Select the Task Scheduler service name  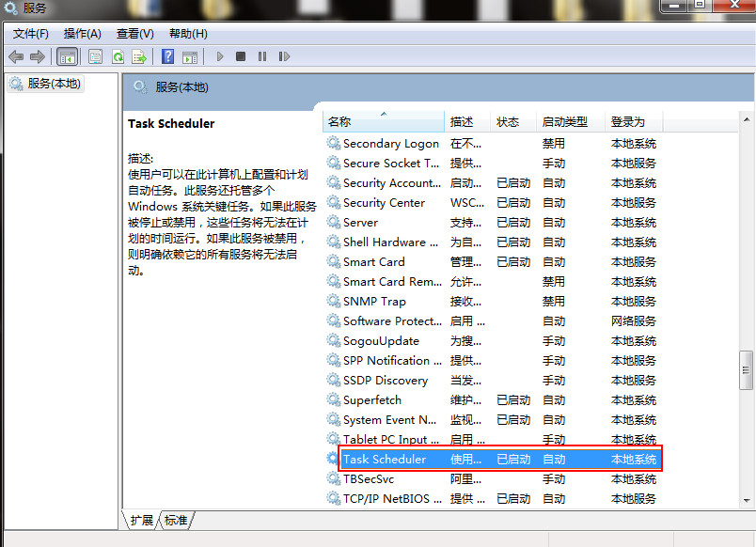[x=385, y=460]
